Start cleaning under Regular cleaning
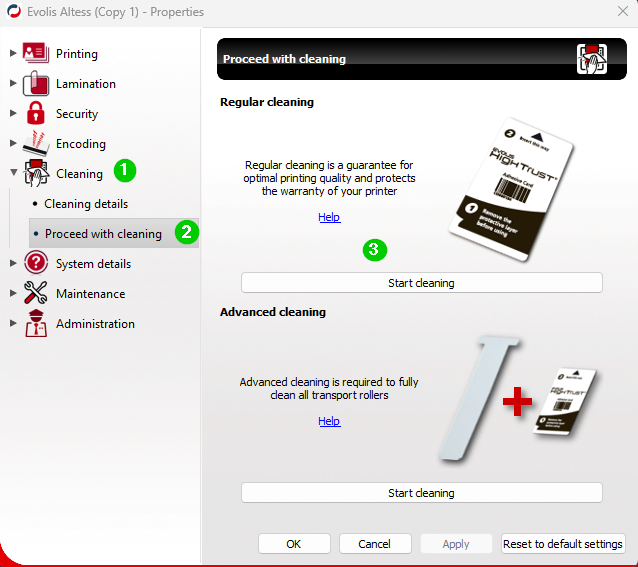 pyautogui.click(x=422, y=283)
